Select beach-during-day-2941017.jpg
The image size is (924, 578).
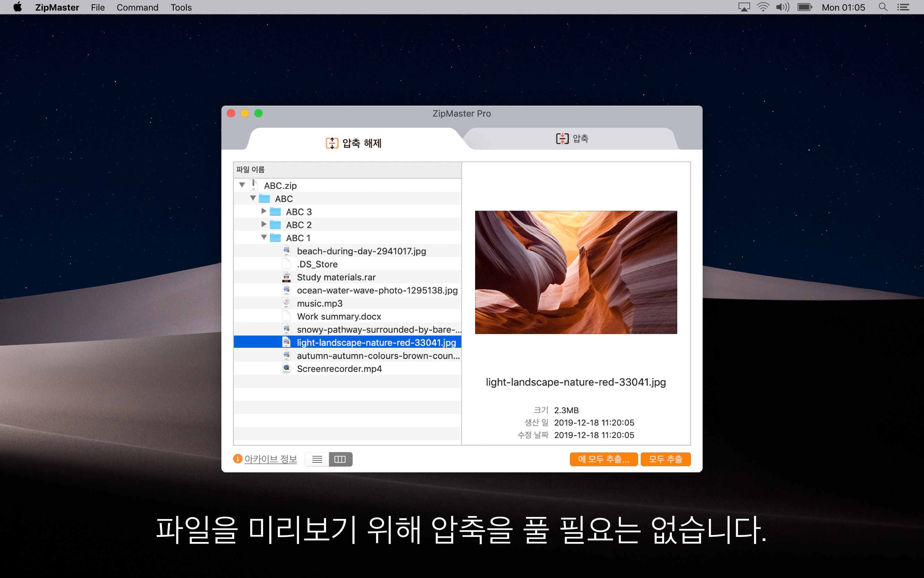pyautogui.click(x=362, y=251)
